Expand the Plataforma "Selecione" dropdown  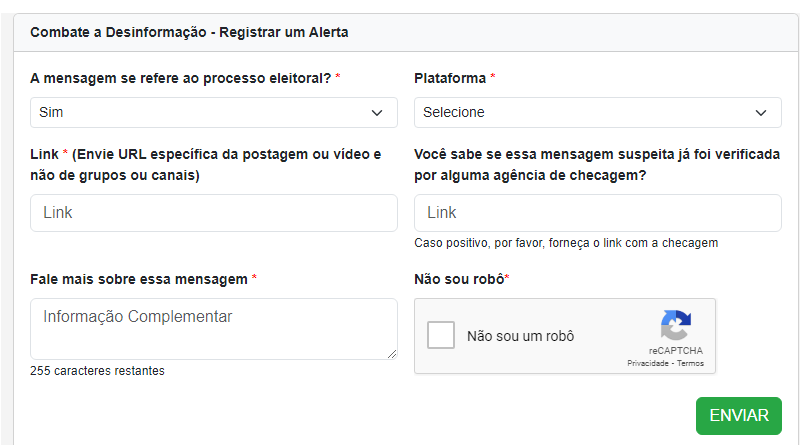pyautogui.click(x=597, y=113)
